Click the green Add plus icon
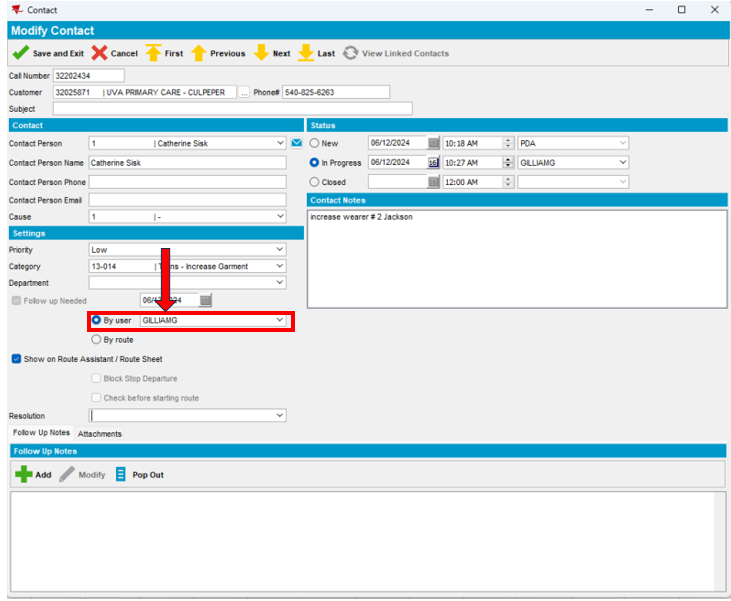This screenshot has width=731, height=601. point(24,474)
